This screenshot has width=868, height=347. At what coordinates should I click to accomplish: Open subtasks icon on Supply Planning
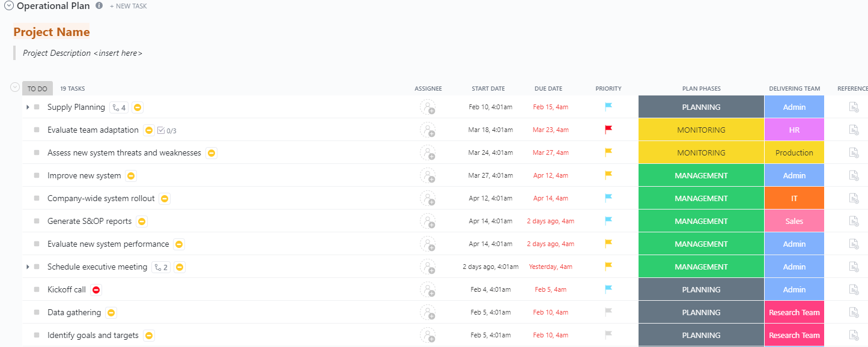[119, 107]
